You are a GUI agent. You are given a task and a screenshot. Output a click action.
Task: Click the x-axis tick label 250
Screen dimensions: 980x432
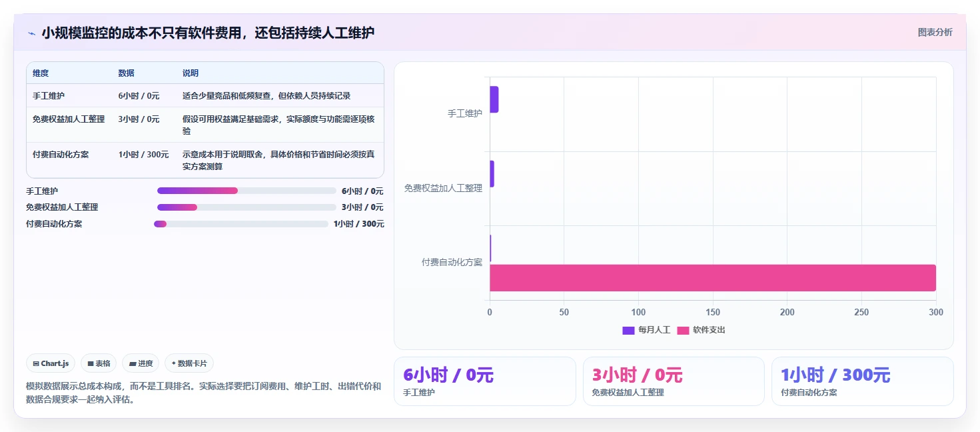(861, 312)
